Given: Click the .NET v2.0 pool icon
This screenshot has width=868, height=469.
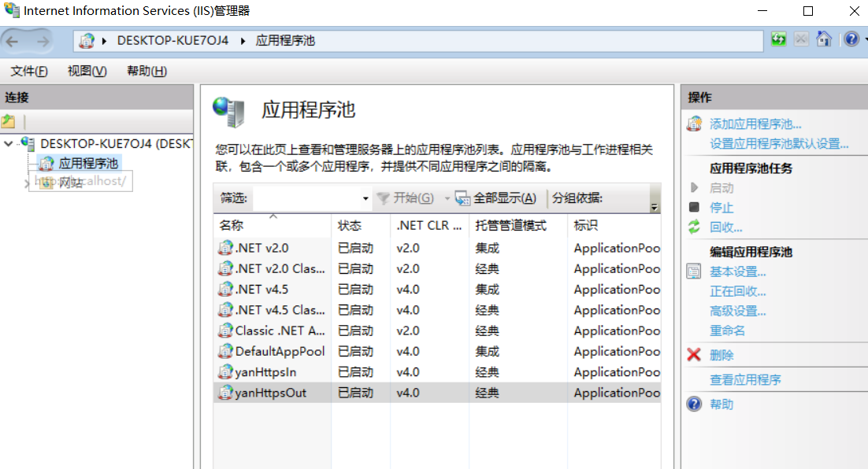Looking at the screenshot, I should [225, 248].
